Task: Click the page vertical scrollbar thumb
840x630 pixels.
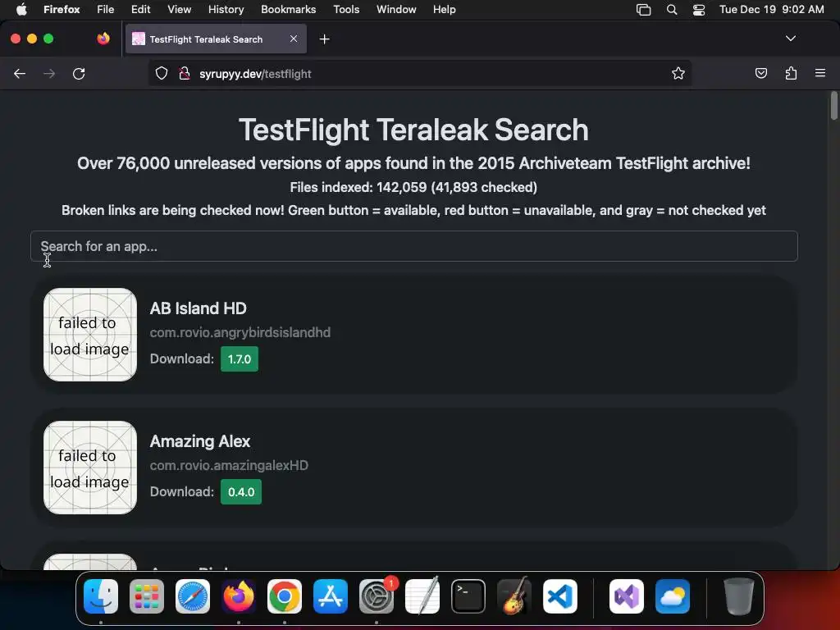Action: point(833,106)
